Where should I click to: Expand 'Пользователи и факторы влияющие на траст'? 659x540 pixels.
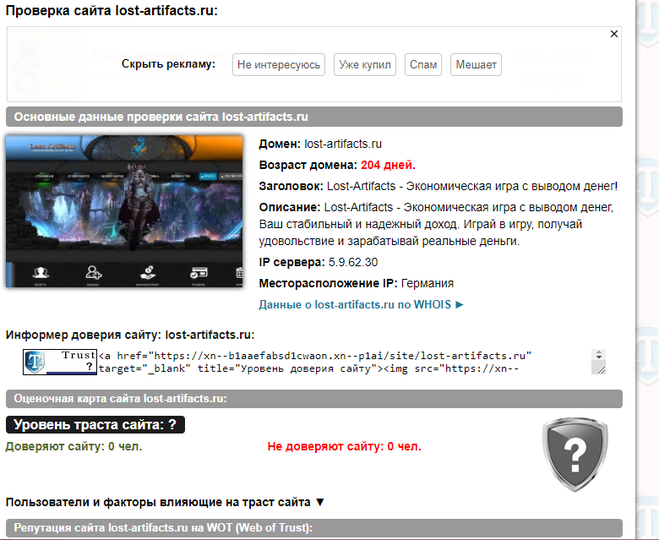165,502
